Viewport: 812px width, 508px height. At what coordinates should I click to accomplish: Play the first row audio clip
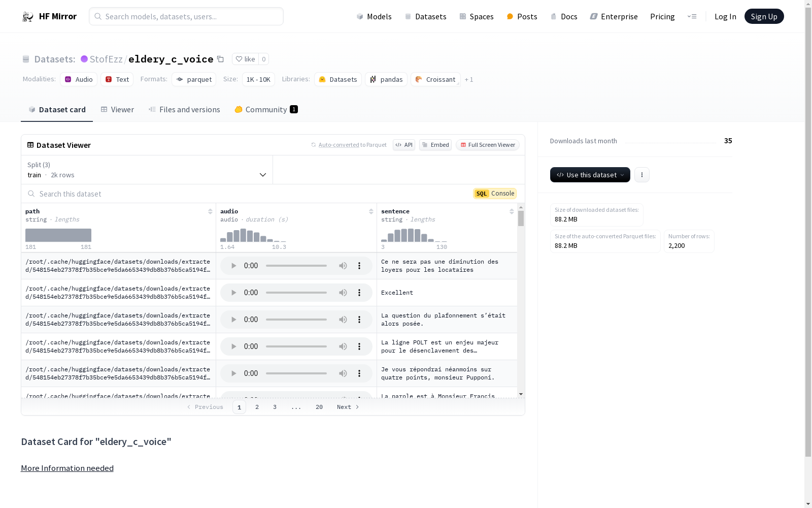point(233,266)
